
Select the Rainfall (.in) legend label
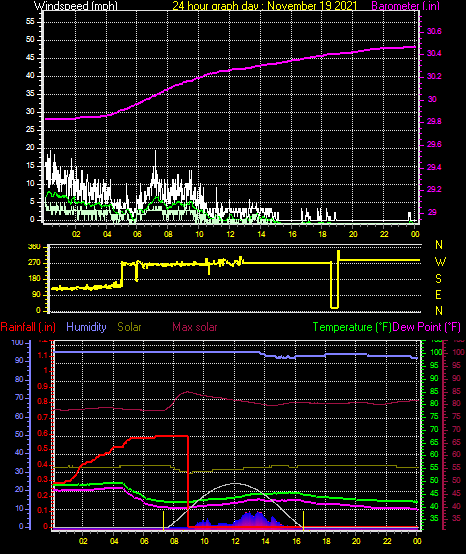[x=28, y=327]
